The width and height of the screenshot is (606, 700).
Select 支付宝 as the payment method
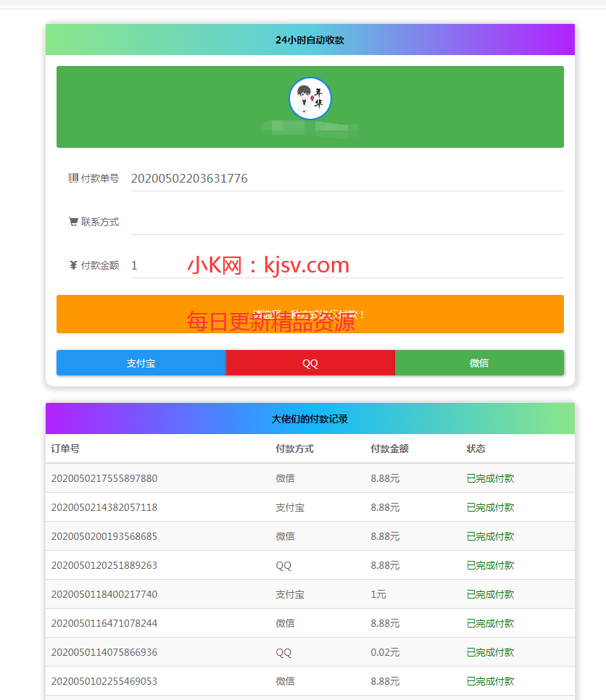(141, 362)
